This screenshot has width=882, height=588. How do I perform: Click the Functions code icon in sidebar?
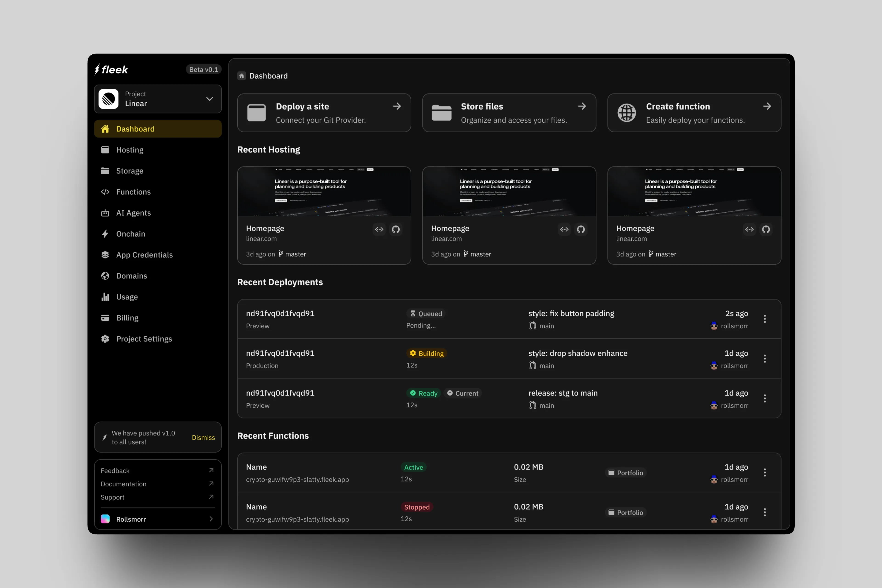[x=105, y=192]
